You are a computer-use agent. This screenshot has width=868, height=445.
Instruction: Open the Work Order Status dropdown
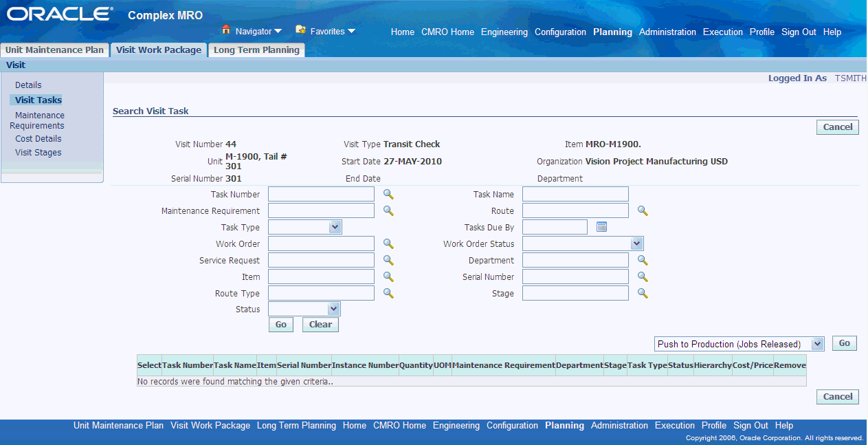pos(637,244)
